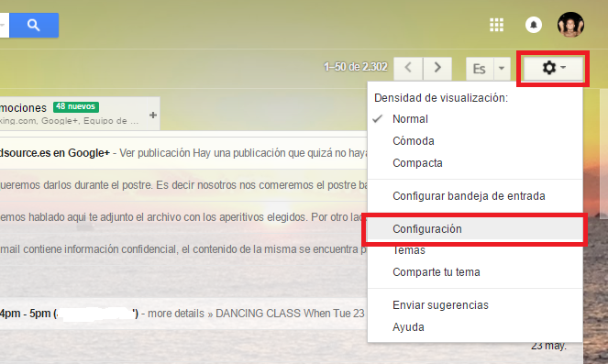Go to the next page of emails
This screenshot has height=364, width=608.
pos(437,68)
